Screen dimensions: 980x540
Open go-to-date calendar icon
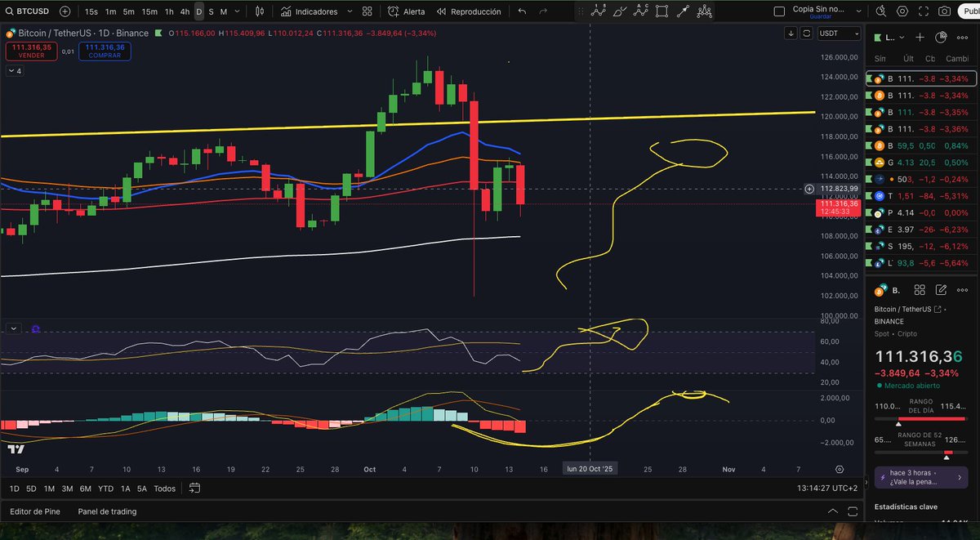coord(194,489)
